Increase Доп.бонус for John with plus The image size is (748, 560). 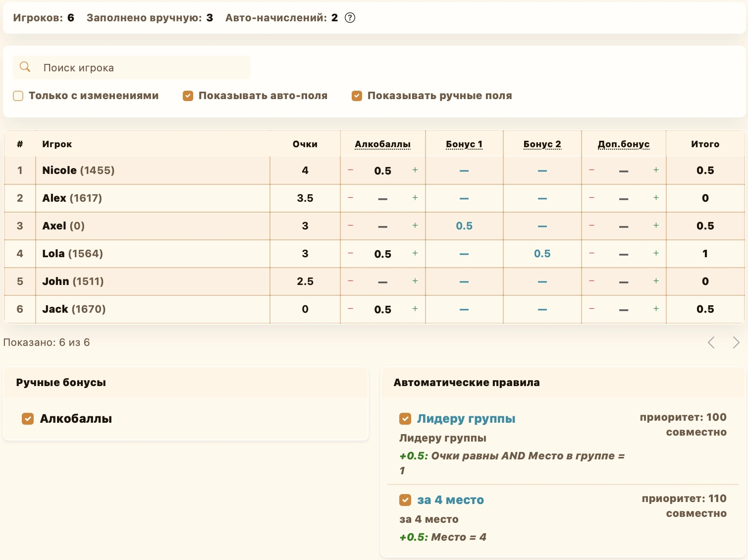click(x=656, y=281)
